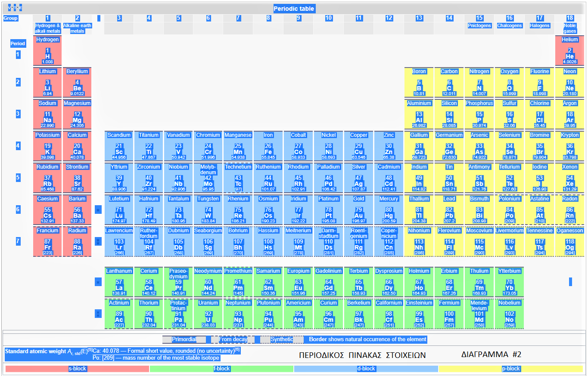Screen dimensions: 588x376
Task: Click the T (talk) link in header
Action: 15,8
